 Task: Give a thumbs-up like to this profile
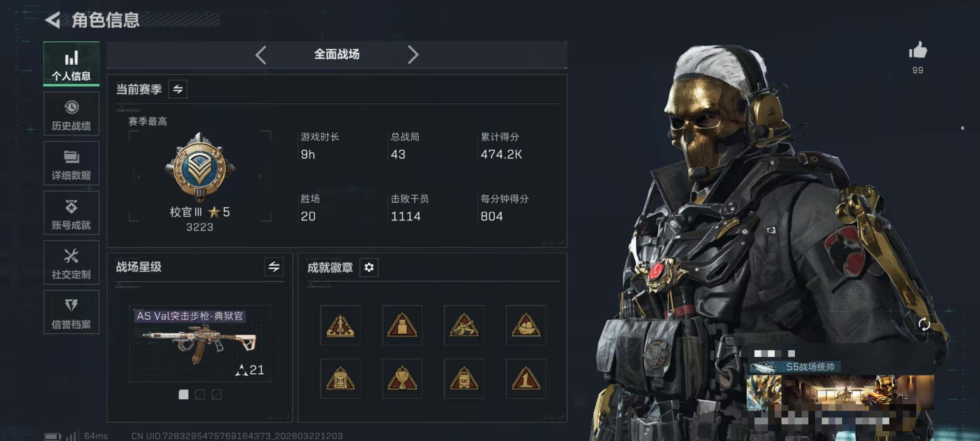[918, 50]
